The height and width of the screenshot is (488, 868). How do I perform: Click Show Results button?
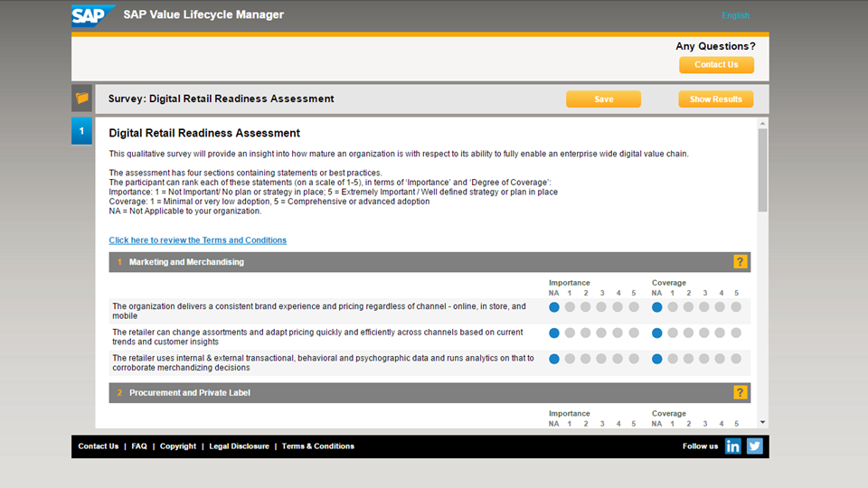pyautogui.click(x=716, y=99)
